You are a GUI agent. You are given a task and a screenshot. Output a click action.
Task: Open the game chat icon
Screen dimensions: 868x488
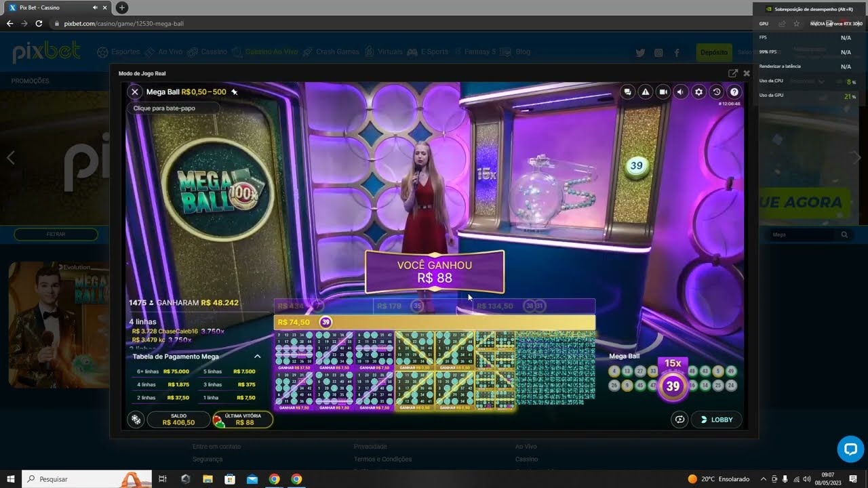(x=628, y=92)
